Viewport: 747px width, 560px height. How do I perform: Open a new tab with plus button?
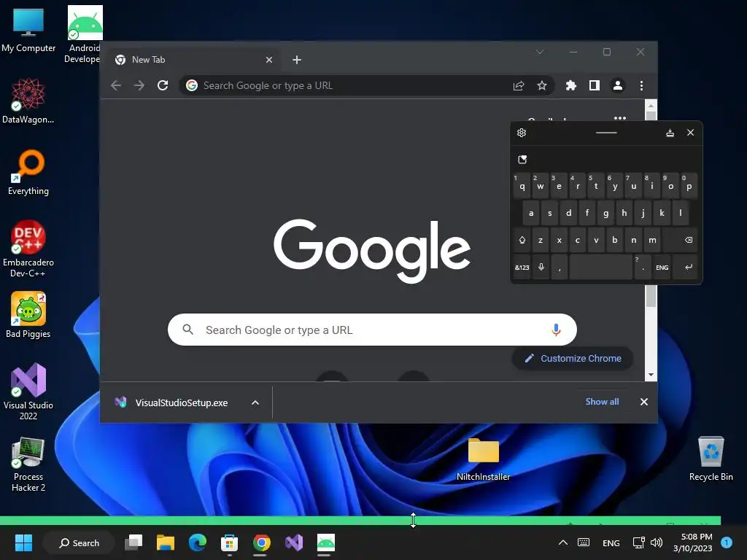pos(296,60)
